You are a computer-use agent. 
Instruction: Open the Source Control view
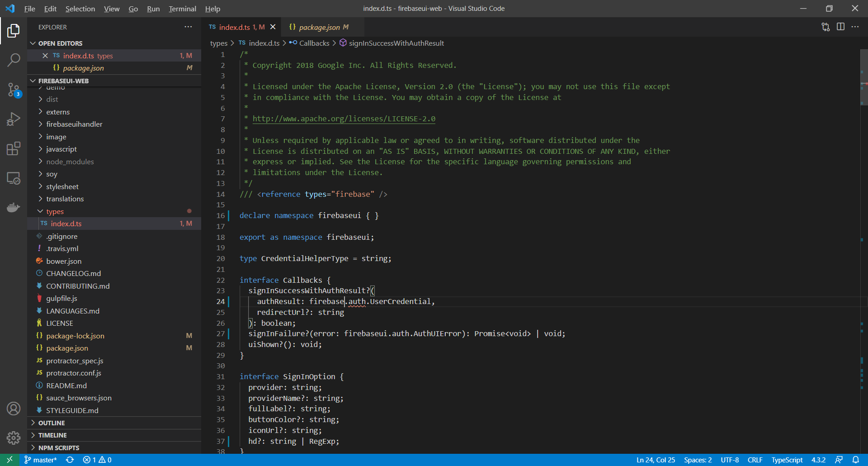[14, 90]
